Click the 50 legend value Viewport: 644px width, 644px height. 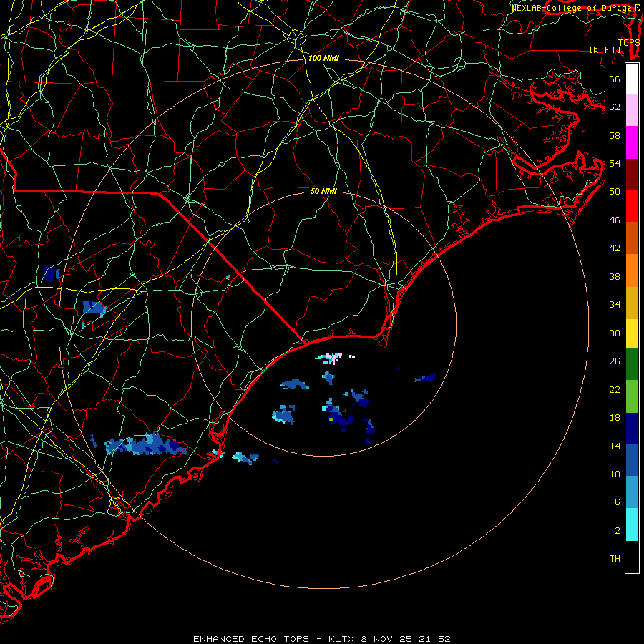[615, 191]
